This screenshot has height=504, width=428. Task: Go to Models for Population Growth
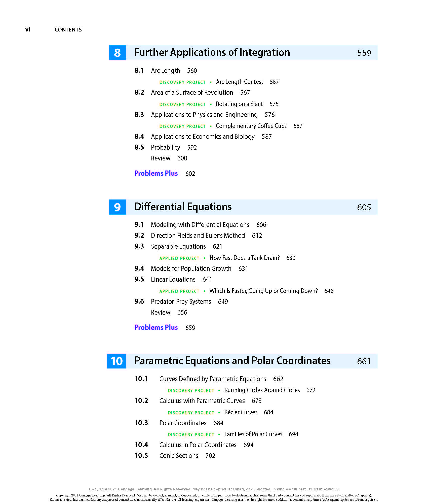191,269
